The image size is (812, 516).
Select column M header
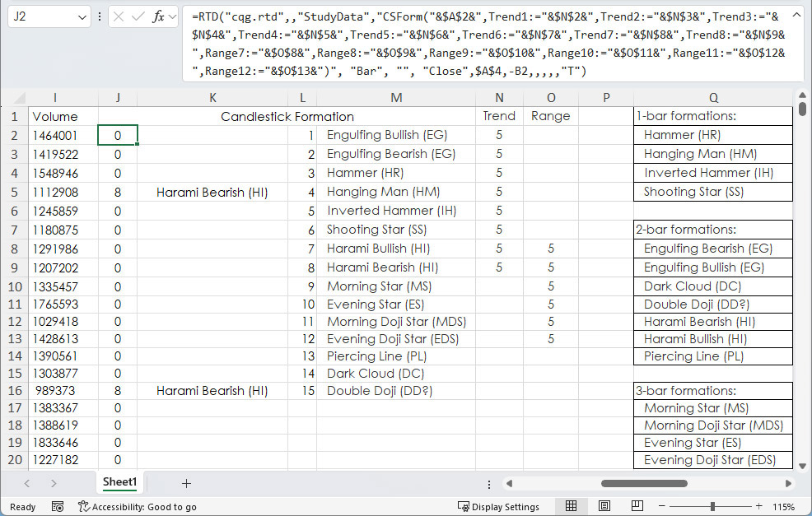396,97
